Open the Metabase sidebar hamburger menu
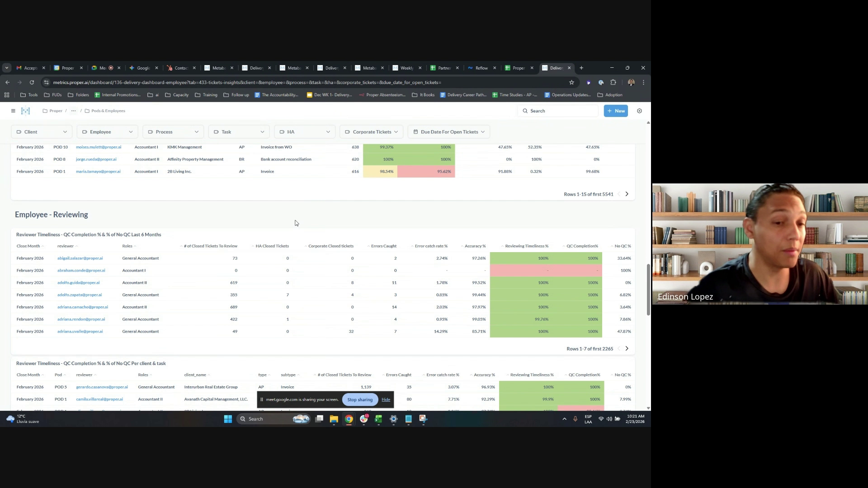868x488 pixels. [x=13, y=111]
